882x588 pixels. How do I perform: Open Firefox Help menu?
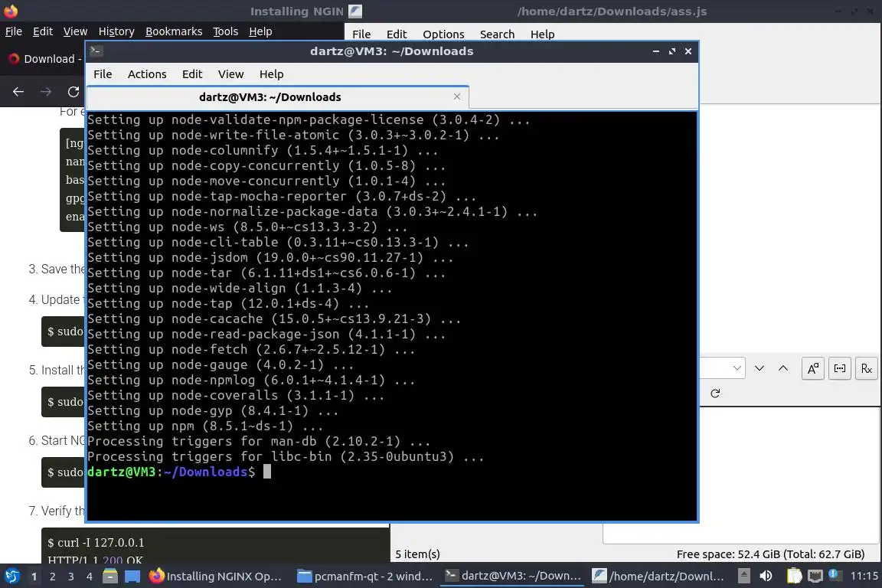tap(260, 31)
